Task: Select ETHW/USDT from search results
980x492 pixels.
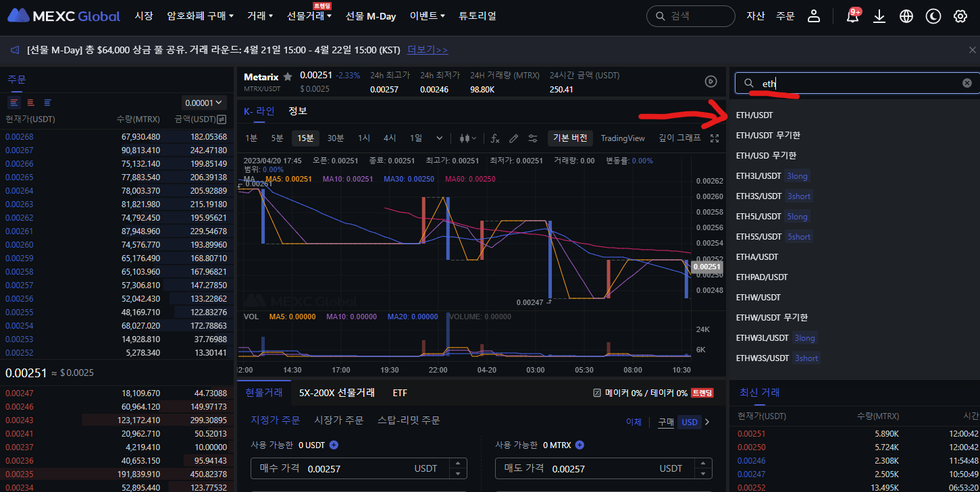Action: pyautogui.click(x=758, y=298)
